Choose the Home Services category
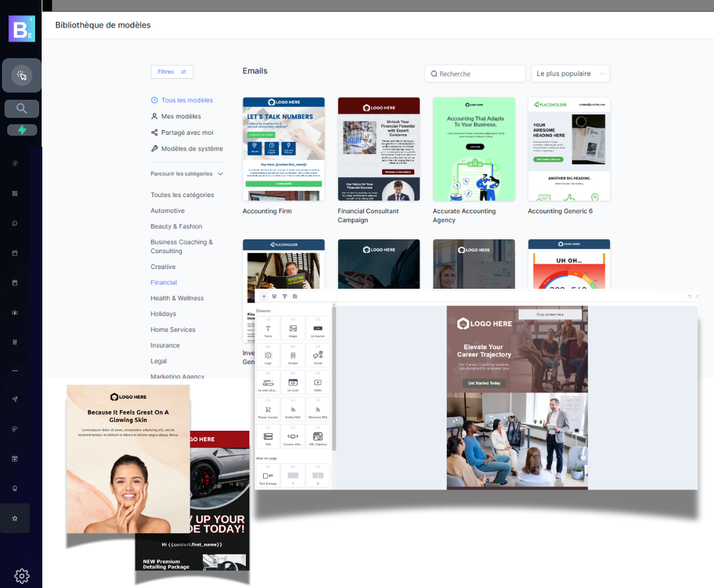The image size is (714, 588). (173, 330)
